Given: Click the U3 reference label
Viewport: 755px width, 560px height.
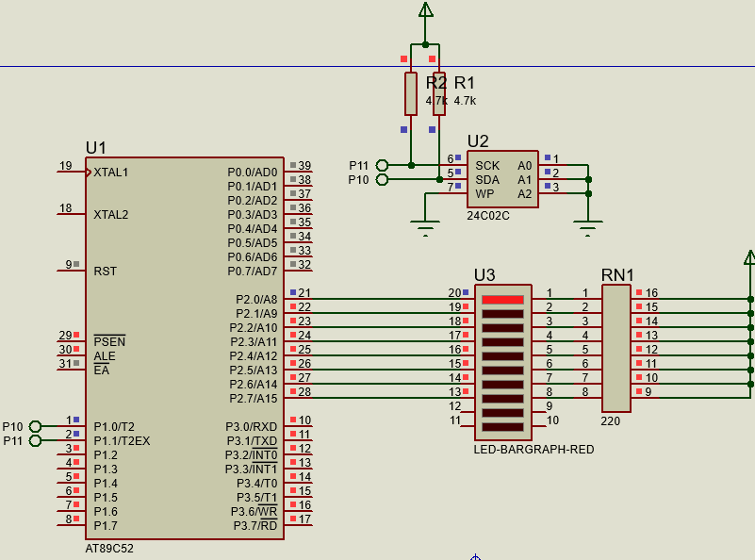Looking at the screenshot, I should 484,275.
